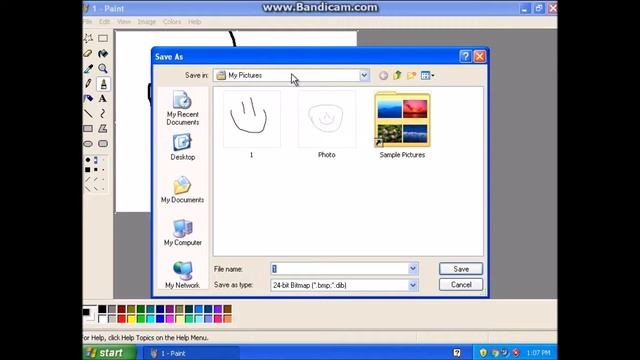
Task: Open the Colors menu in Paint
Action: 172,22
